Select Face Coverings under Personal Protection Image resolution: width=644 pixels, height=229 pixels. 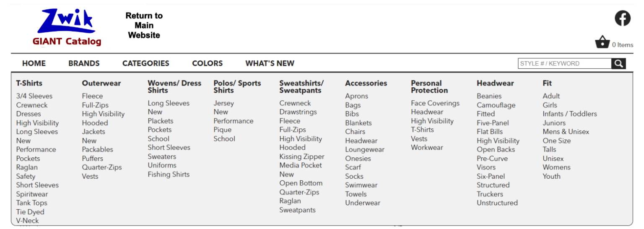point(435,103)
